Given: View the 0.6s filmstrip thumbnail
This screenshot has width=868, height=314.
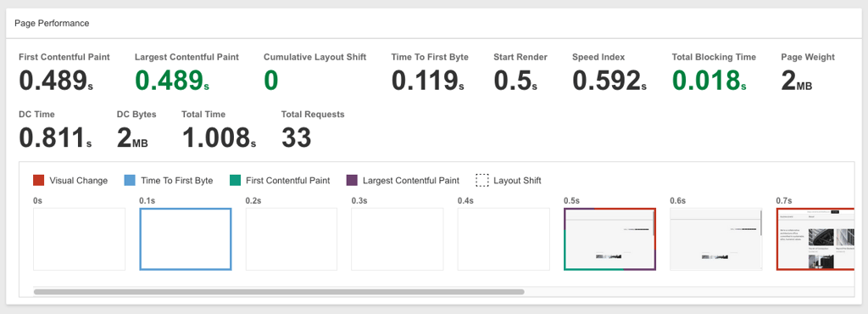Looking at the screenshot, I should coord(715,239).
